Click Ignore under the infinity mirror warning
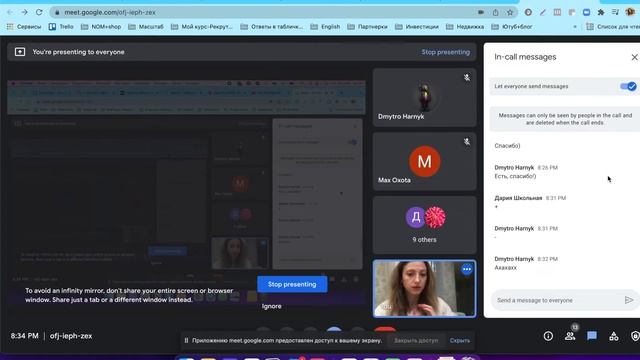The width and height of the screenshot is (640, 360). tap(271, 306)
